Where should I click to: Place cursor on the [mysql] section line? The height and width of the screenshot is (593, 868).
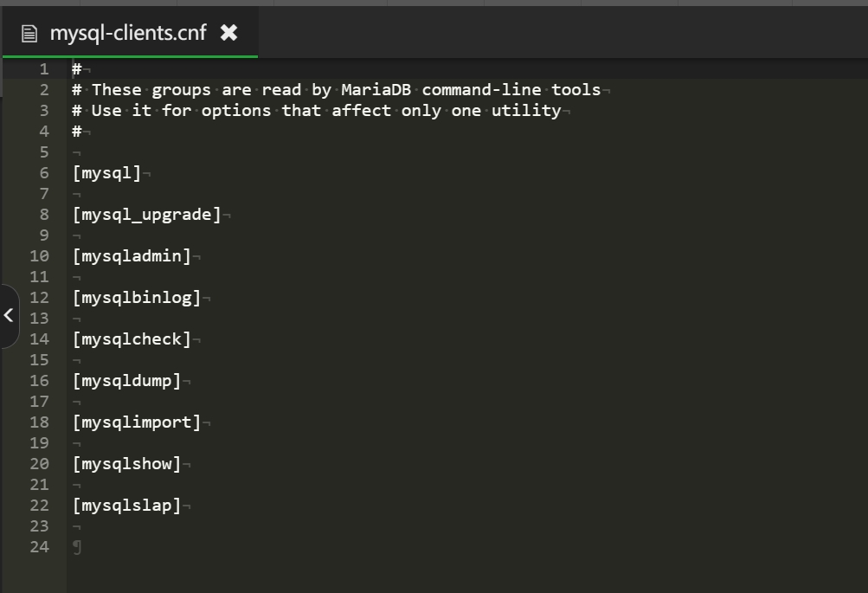106,173
